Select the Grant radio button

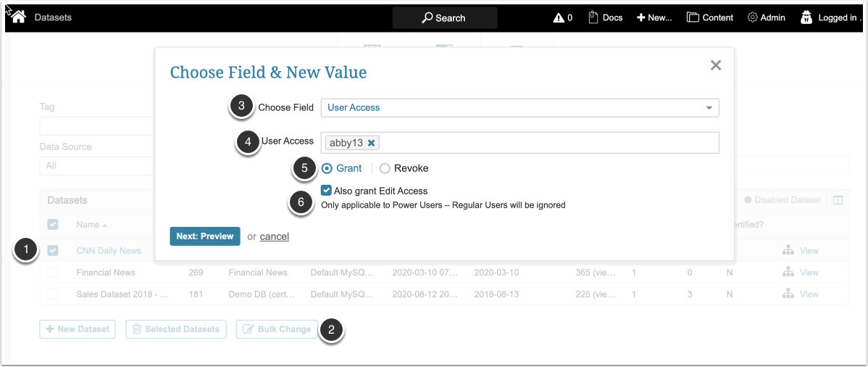[x=327, y=168]
